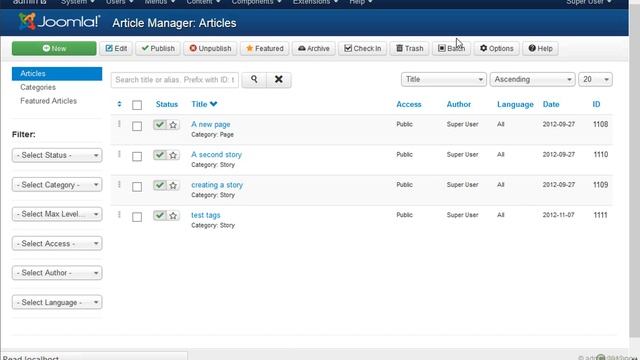Image resolution: width=640 pixels, height=360 pixels.
Task: Open the Help menu in the top bar
Action: pyautogui.click(x=361, y=2)
